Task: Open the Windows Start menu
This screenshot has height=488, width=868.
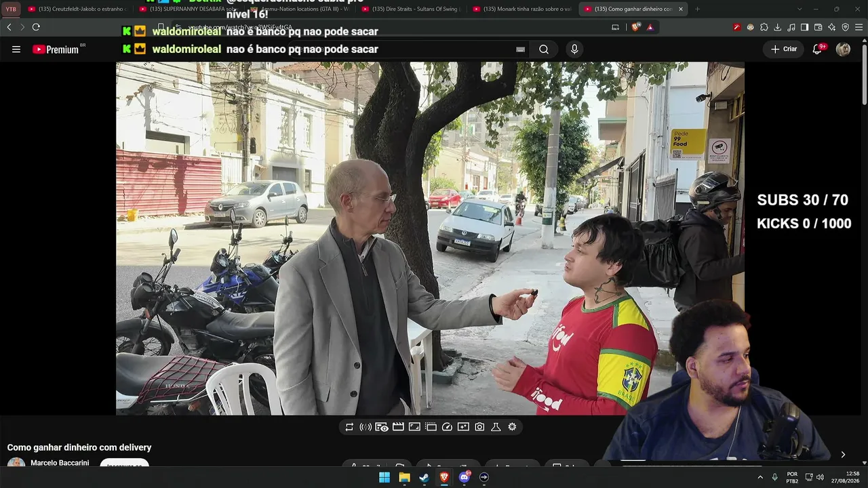Action: [384, 477]
